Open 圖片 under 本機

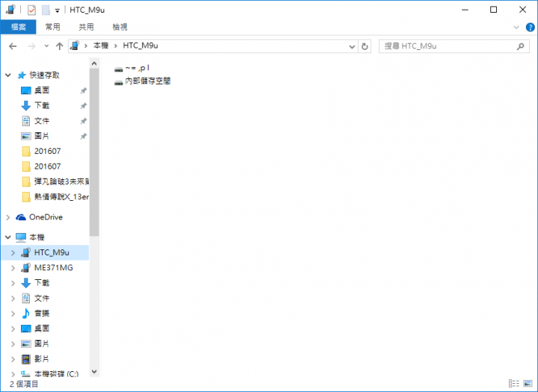pos(42,343)
